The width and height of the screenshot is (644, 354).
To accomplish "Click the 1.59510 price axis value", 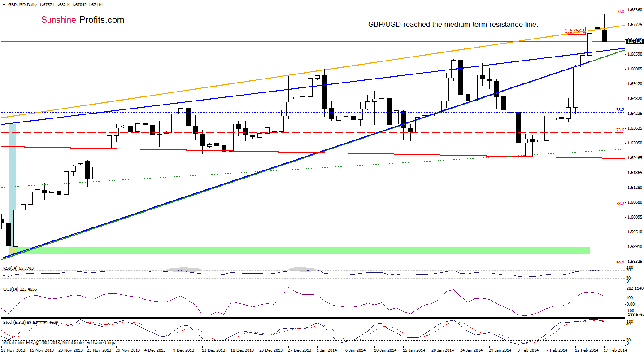I will [x=635, y=232].
